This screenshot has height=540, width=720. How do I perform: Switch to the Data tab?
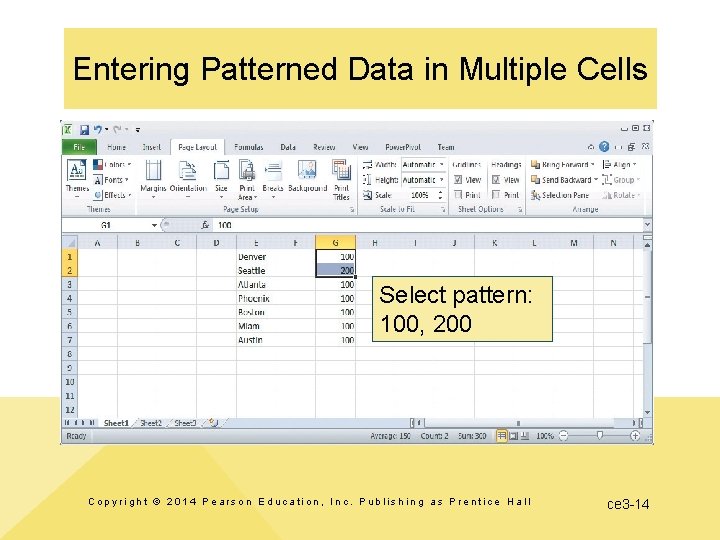pyautogui.click(x=288, y=147)
